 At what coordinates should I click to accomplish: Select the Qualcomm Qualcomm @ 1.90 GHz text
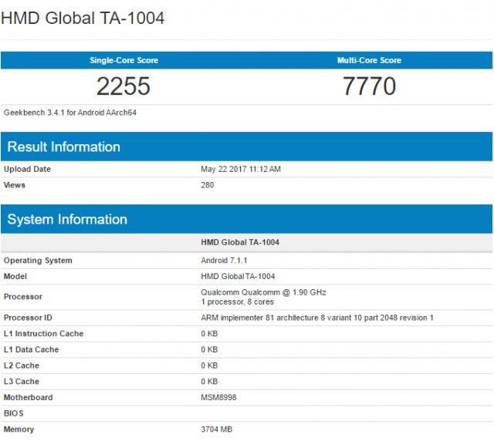click(263, 292)
